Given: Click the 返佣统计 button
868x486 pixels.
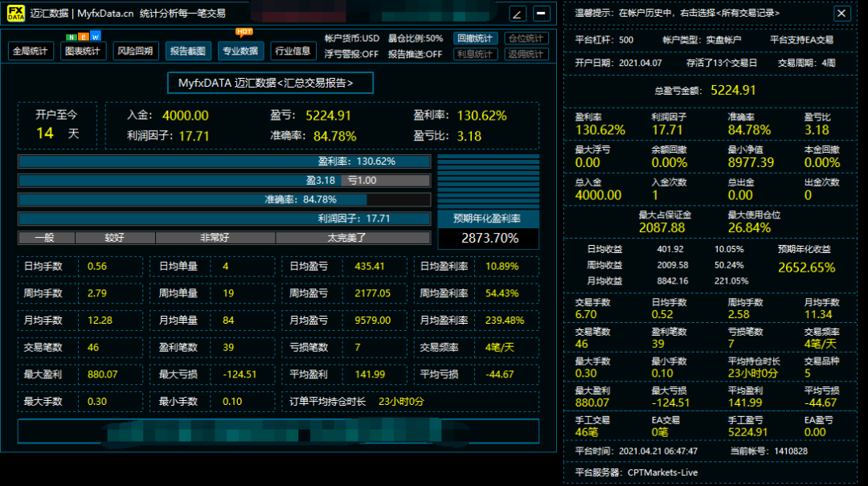Looking at the screenshot, I should tap(526, 54).
